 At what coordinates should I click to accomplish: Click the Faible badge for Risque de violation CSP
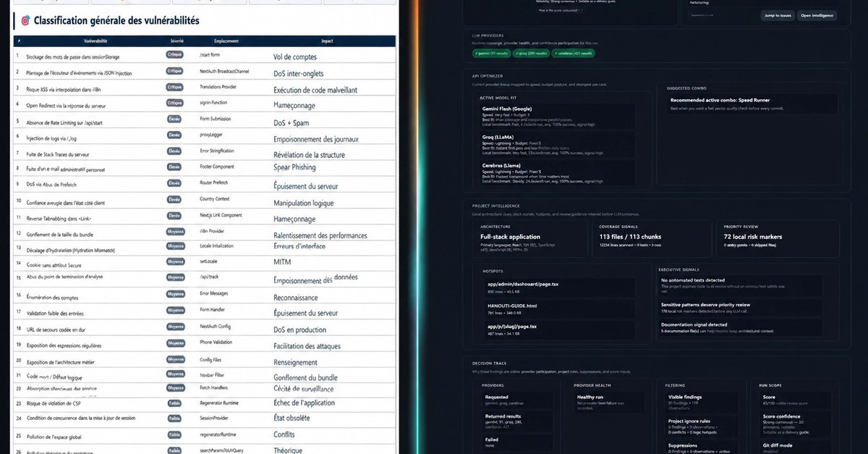[x=174, y=403]
